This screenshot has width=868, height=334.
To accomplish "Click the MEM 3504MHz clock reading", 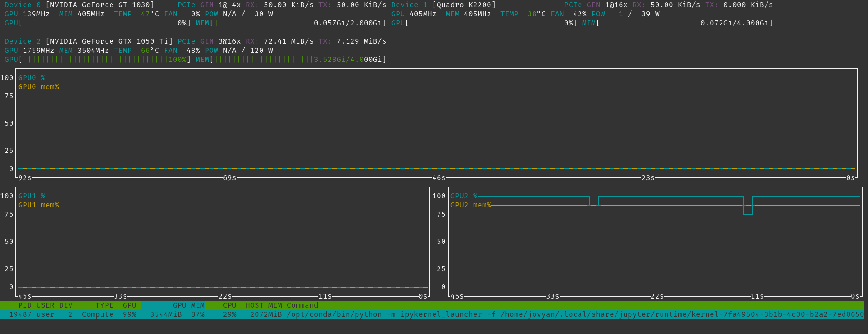I will pos(84,51).
